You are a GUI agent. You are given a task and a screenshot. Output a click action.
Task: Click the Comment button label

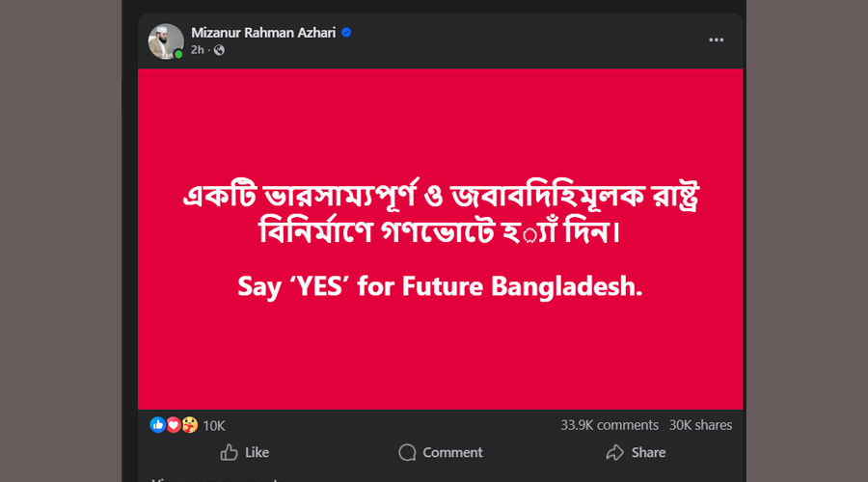click(452, 452)
